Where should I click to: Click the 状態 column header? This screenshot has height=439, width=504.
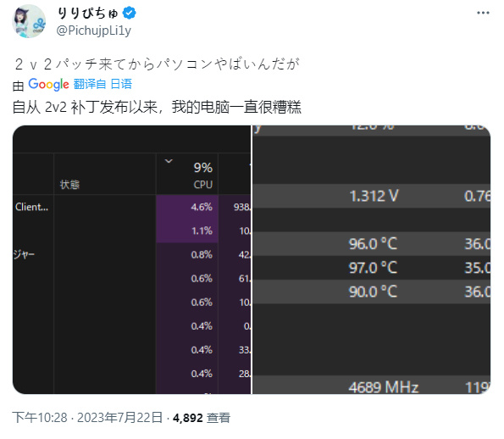point(69,185)
